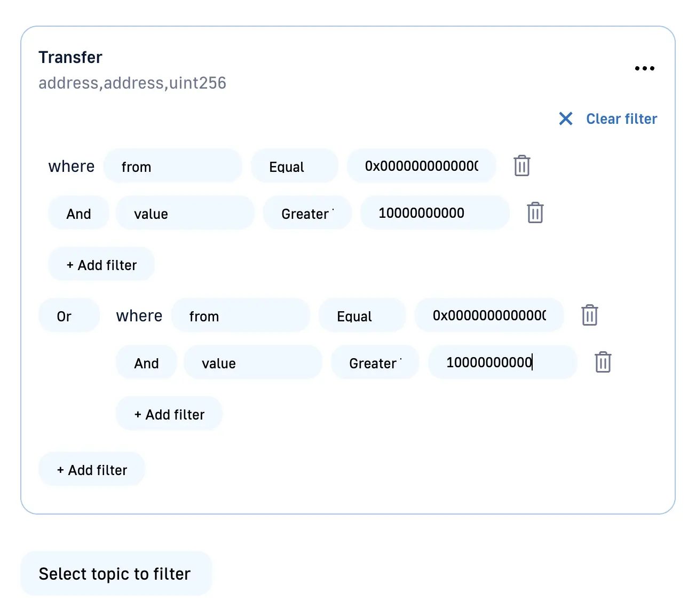Delete the 'from' condition in the Or group
Viewport: 696px width, 616px height.
pos(589,315)
